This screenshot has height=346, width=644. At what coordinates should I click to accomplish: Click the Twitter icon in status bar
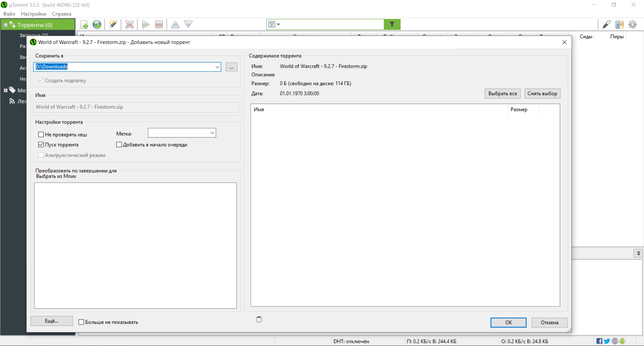[x=607, y=341]
